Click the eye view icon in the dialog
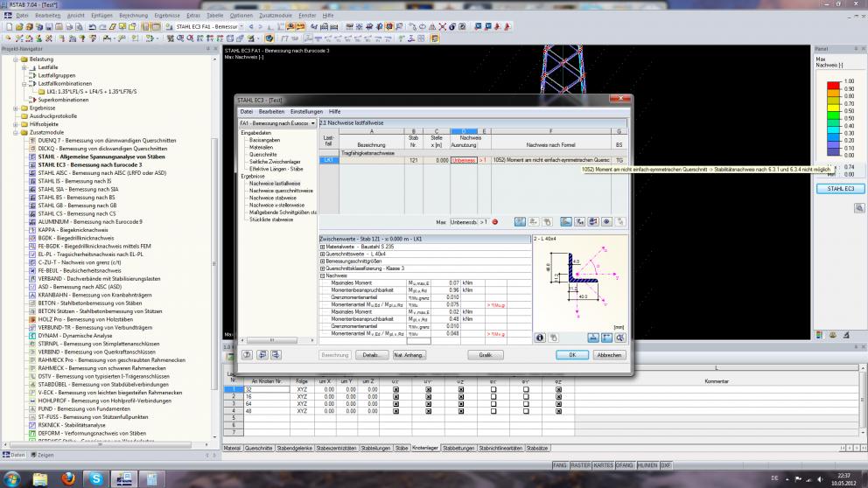868x488 pixels. click(x=606, y=222)
